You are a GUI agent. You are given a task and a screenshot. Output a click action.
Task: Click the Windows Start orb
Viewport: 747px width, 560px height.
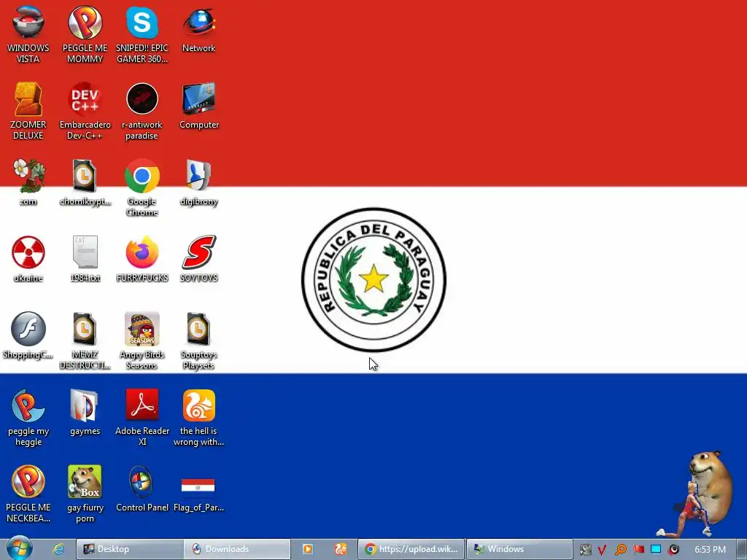click(x=19, y=548)
